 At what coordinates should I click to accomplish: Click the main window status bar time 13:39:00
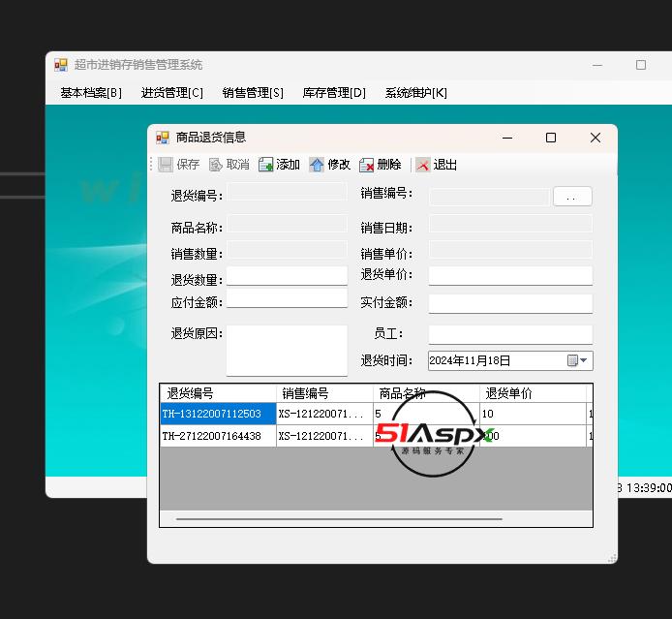pos(649,488)
